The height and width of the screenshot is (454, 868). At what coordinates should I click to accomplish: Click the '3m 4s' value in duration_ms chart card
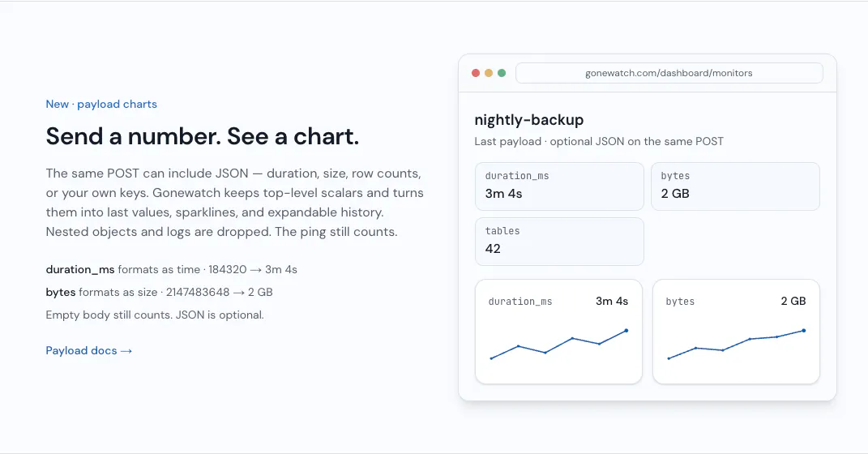click(x=612, y=302)
